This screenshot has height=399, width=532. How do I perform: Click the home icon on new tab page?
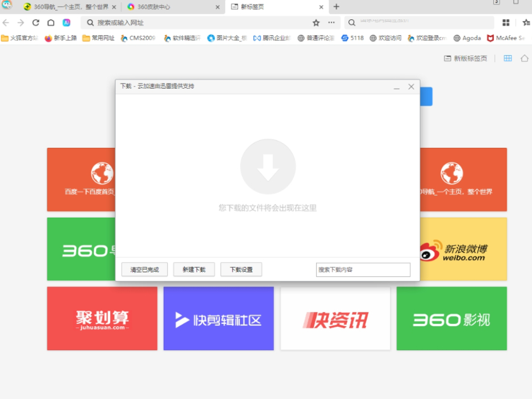525,59
